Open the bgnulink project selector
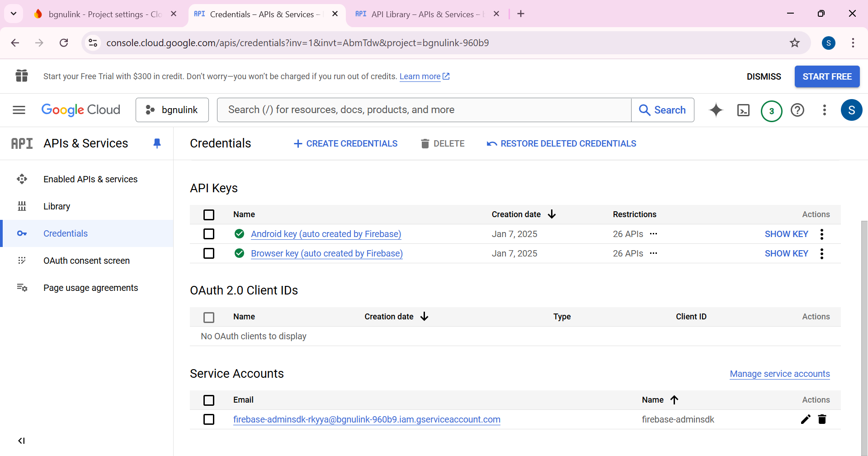Image resolution: width=868 pixels, height=456 pixels. click(x=172, y=110)
